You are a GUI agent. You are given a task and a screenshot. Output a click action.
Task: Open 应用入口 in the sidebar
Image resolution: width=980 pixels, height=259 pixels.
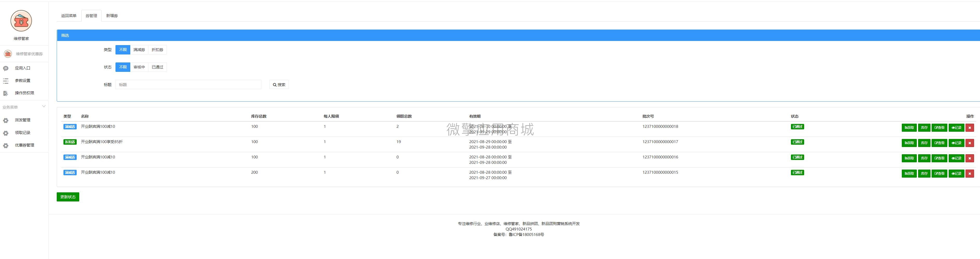click(x=23, y=68)
